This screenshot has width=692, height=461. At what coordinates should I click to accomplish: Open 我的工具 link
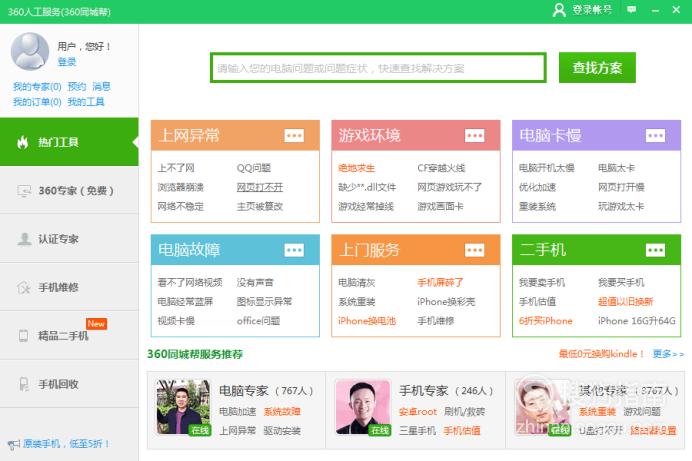click(86, 102)
